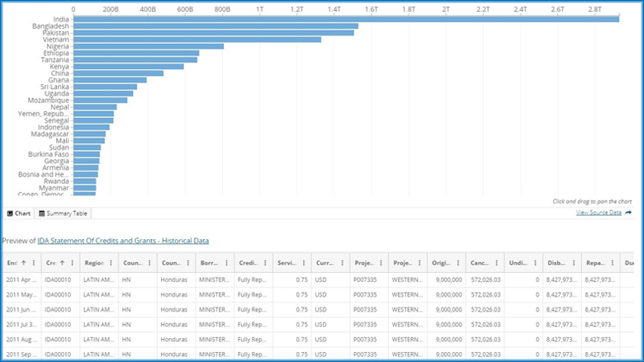
Task: Click the 'Armenia' axis label
Action: (56, 167)
